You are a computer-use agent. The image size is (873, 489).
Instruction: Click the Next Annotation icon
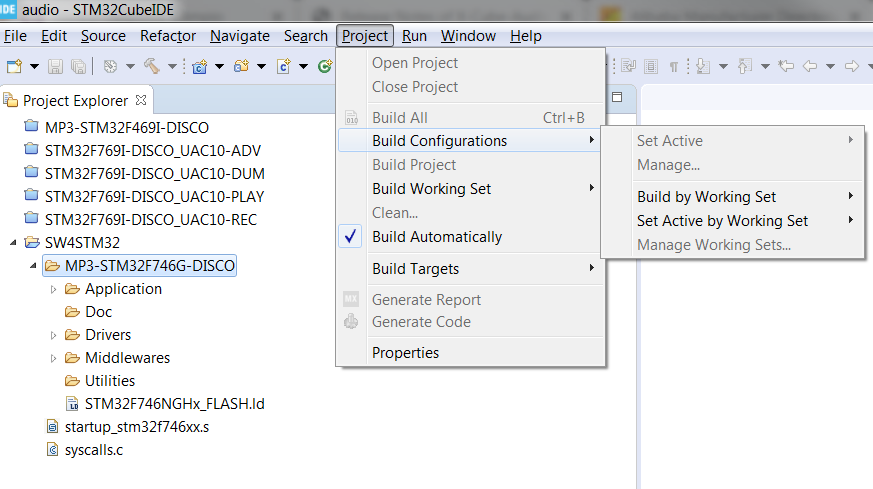coord(703,67)
